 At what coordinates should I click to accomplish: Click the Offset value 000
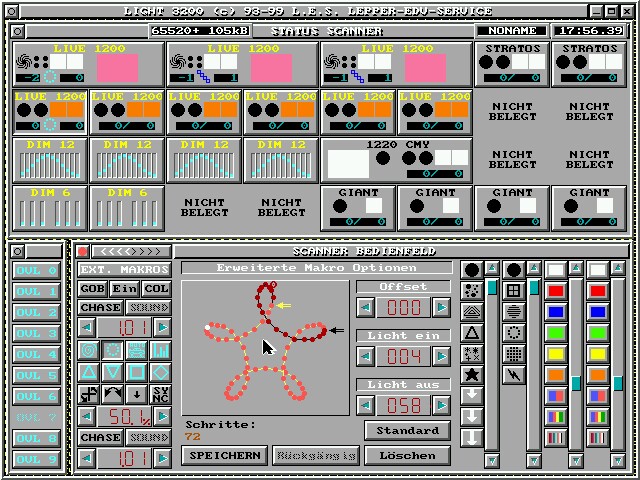(403, 307)
